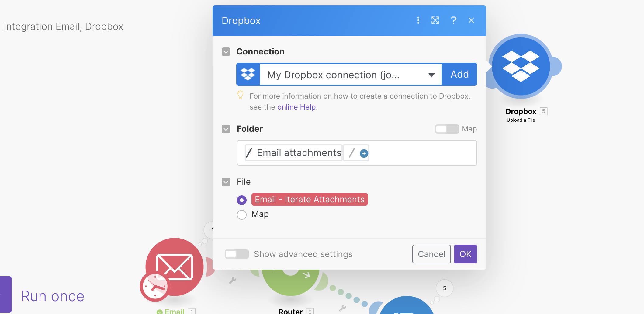Open the My Dropbox connection dropdown
Screen dimensions: 644x314
351,75
